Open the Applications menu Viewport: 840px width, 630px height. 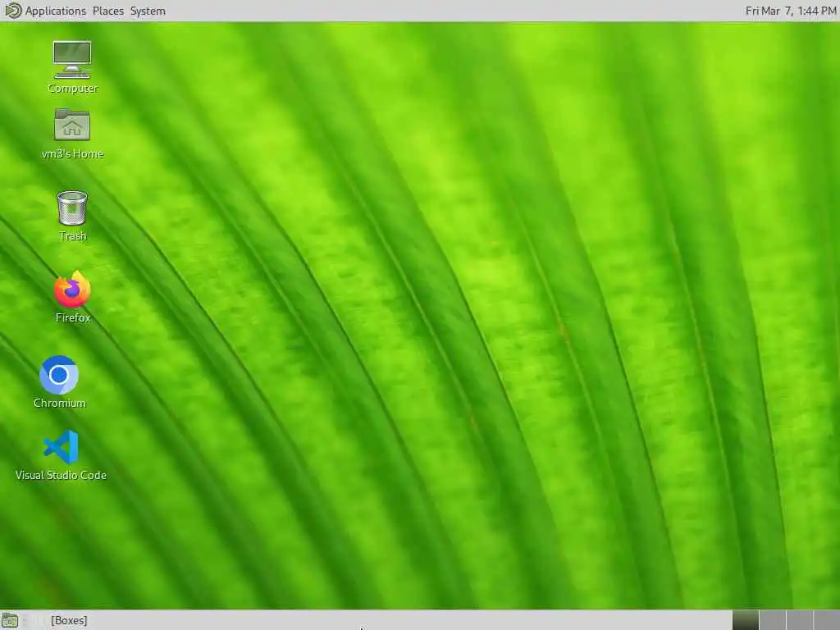pyautogui.click(x=55, y=11)
